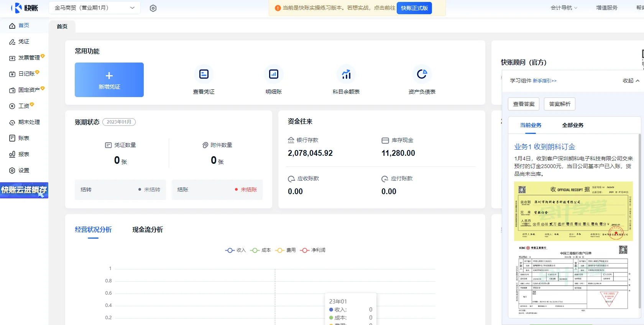Open the 科目余额表 account balance icon
This screenshot has height=325, width=644.
pyautogui.click(x=346, y=74)
